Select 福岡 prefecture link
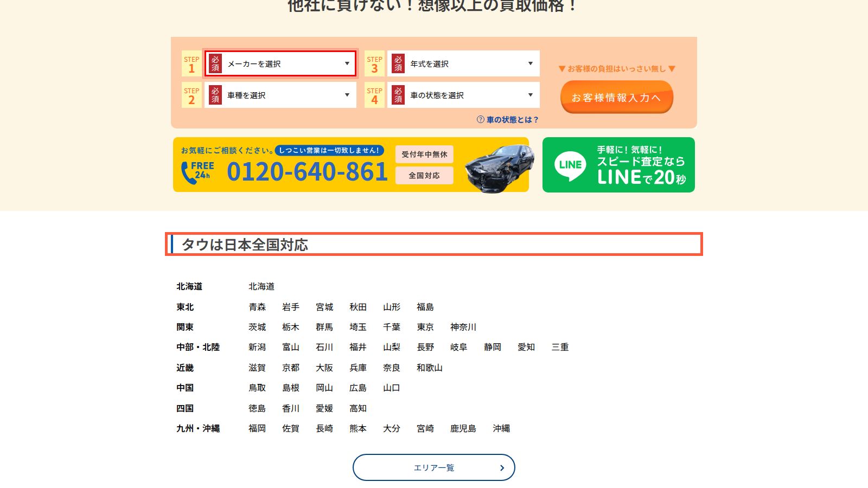Image resolution: width=868 pixels, height=488 pixels. pyautogui.click(x=257, y=428)
